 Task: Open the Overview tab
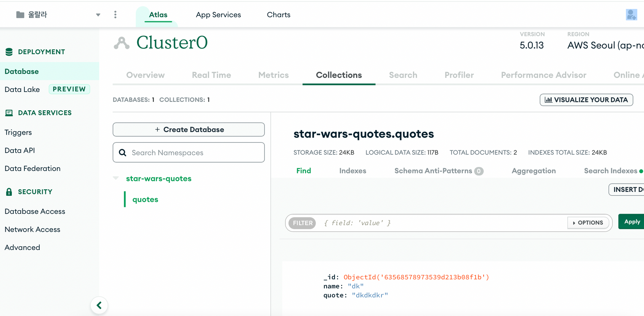(146, 75)
